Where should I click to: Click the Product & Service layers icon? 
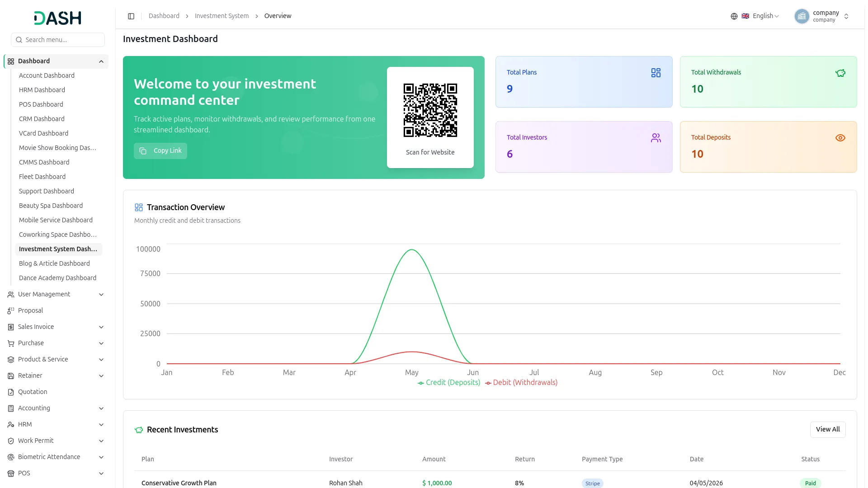click(11, 360)
